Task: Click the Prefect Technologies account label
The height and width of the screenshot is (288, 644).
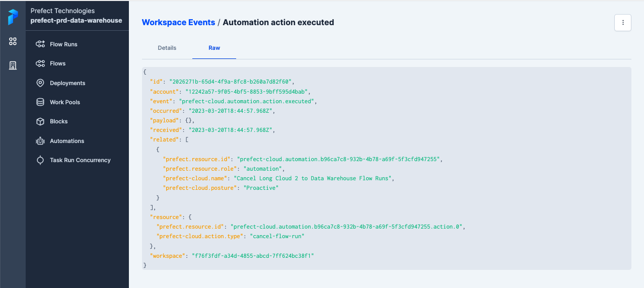Action: coord(62,11)
